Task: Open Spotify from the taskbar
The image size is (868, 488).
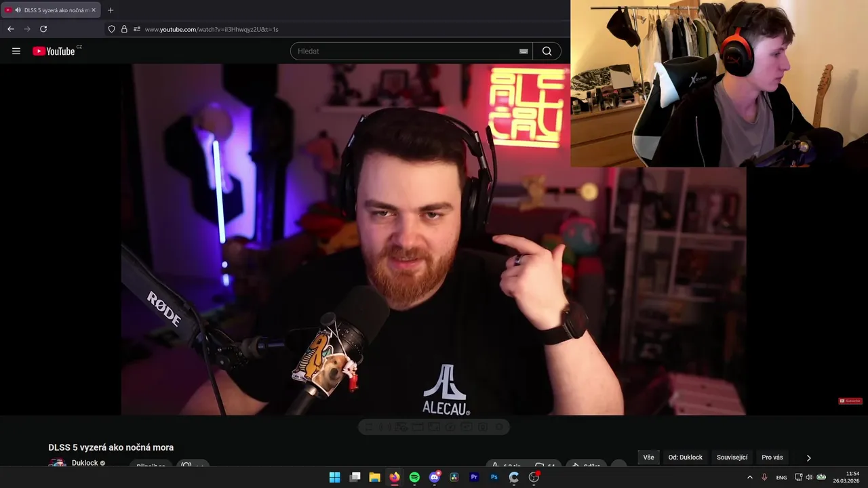Action: click(414, 477)
